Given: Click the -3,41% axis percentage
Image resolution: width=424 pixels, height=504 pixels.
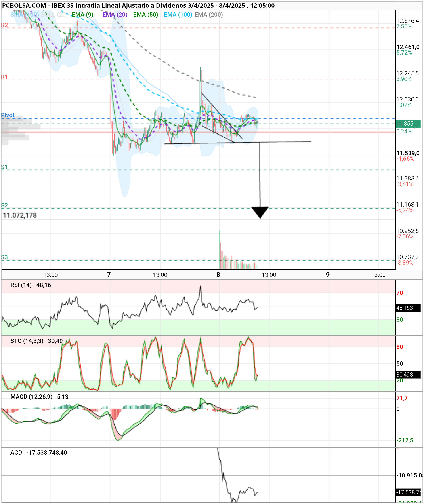Looking at the screenshot, I should pos(405,184).
